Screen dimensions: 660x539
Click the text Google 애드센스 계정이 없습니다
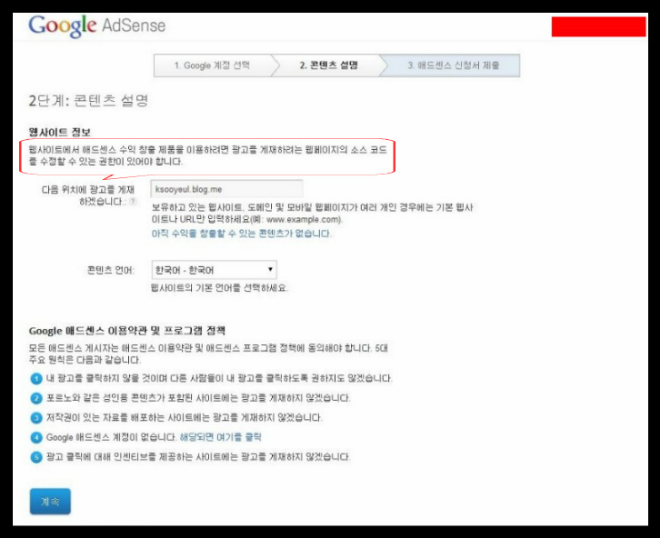tap(111, 437)
